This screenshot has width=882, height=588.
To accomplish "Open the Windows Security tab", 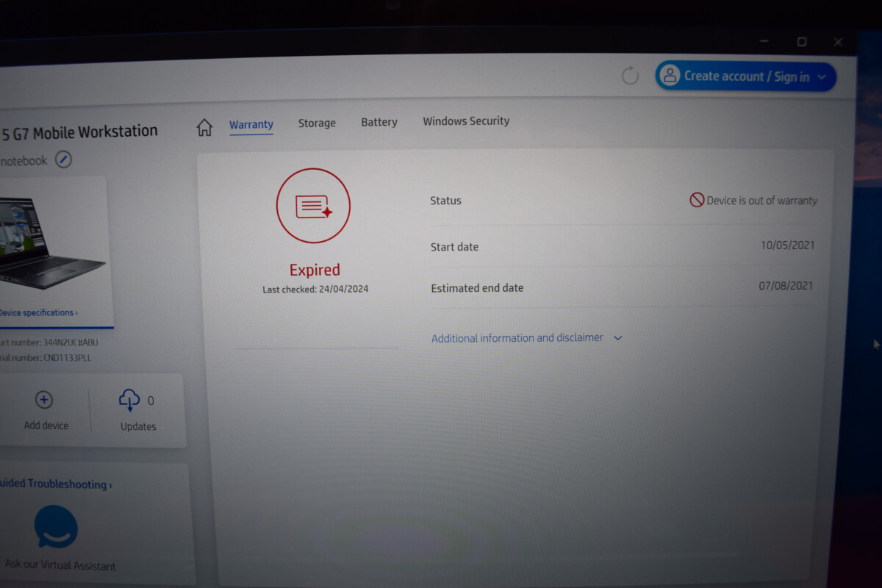I will click(x=466, y=121).
